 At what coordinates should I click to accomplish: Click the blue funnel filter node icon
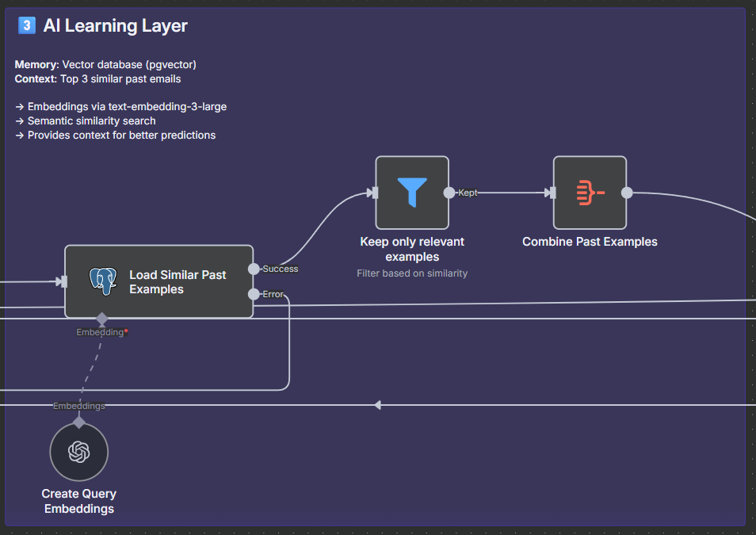[x=412, y=192]
